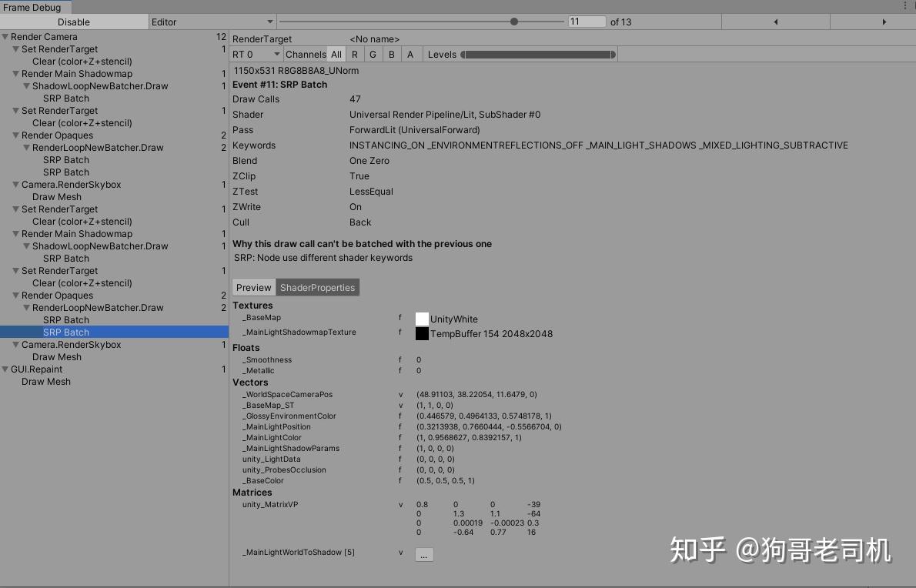Click the previous event arrow
The image size is (916, 588).
click(776, 22)
